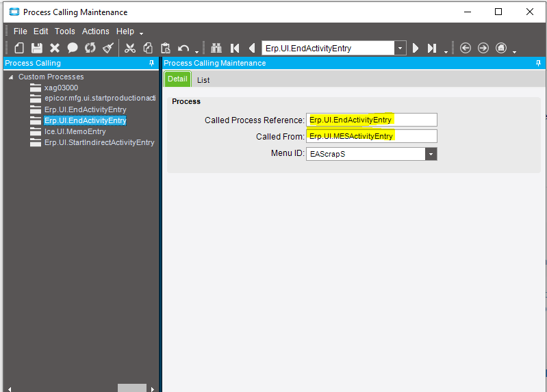547x392 pixels.
Task: Select the Ice.UI.MemoEntry tree item
Action: (x=75, y=131)
